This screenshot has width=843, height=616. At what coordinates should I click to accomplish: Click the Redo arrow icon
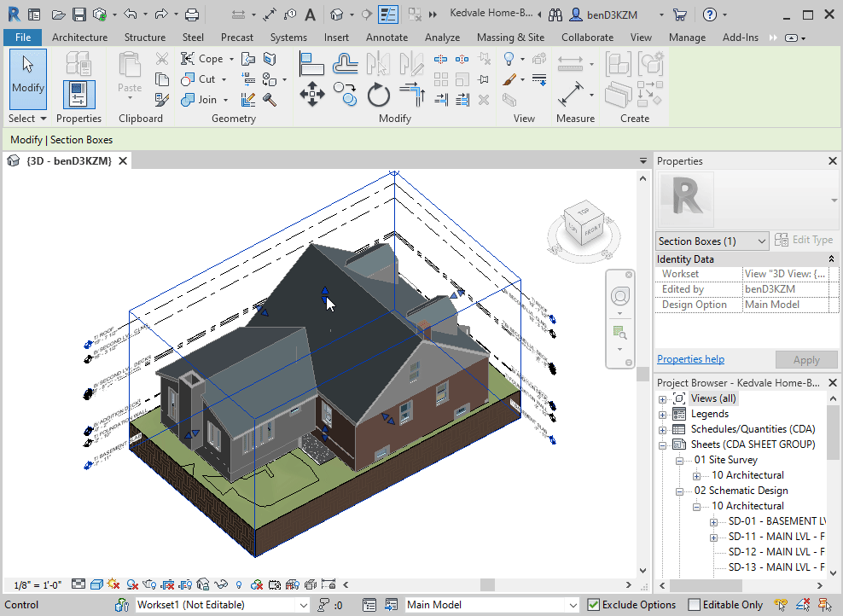[x=161, y=14]
